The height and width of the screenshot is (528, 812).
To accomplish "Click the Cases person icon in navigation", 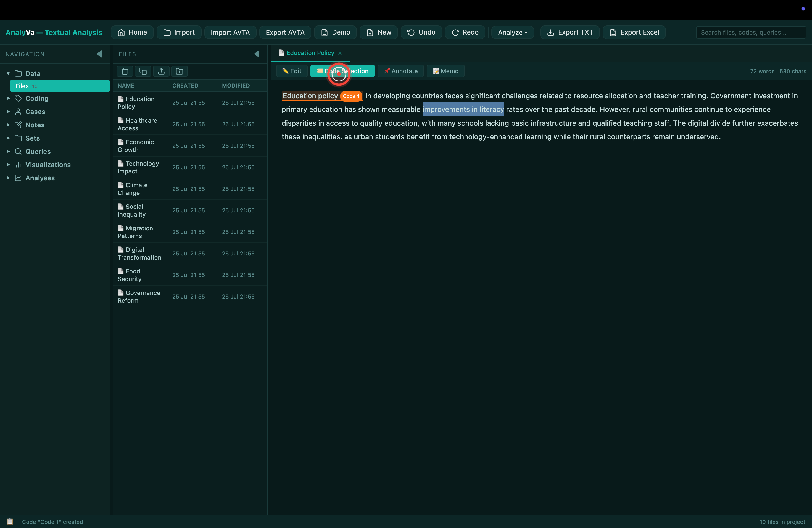I will tap(18, 112).
